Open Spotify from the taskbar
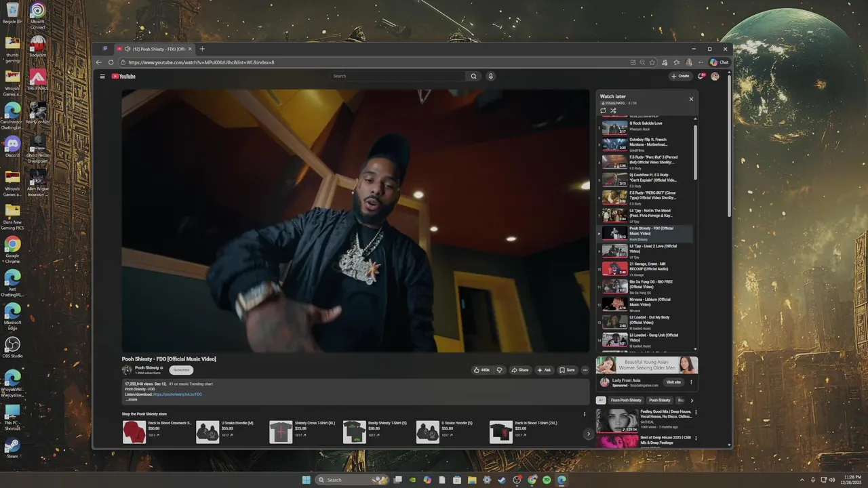 point(547,480)
